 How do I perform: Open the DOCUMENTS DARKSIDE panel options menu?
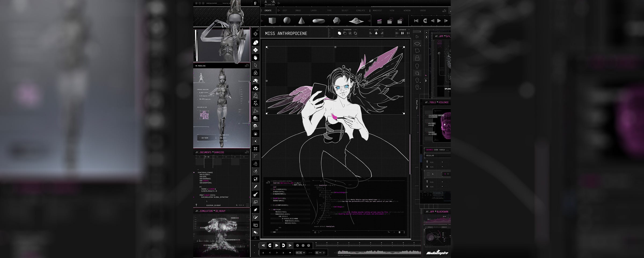(x=246, y=152)
